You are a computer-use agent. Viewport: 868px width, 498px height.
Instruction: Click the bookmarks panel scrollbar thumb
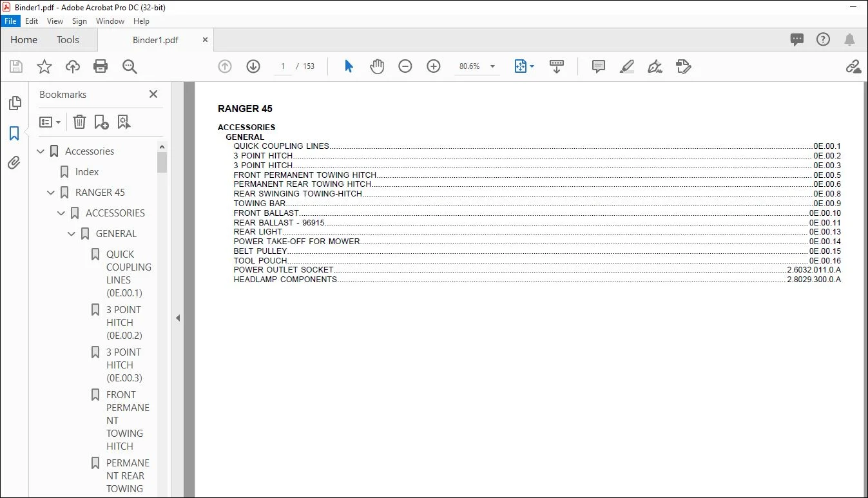pyautogui.click(x=162, y=162)
